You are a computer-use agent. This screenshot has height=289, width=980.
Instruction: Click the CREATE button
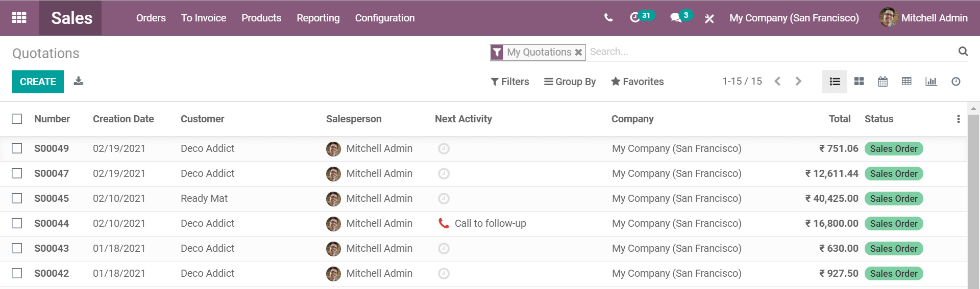(x=38, y=82)
